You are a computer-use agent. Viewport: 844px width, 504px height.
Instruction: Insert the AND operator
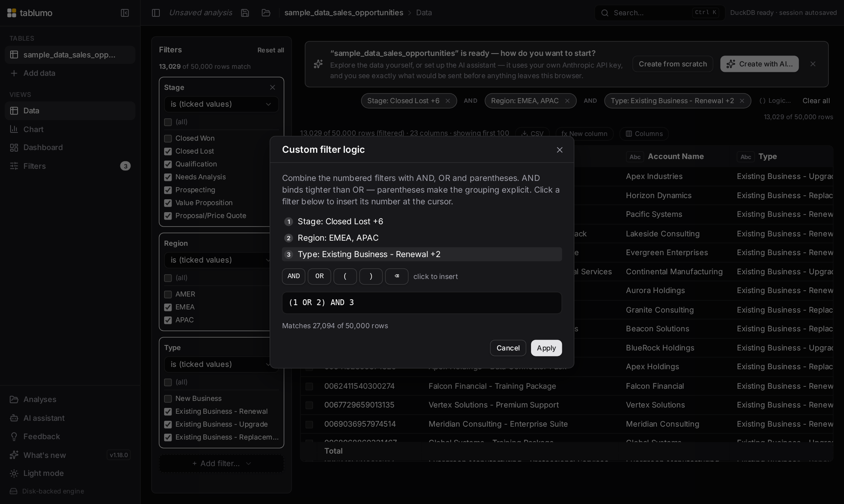point(293,276)
